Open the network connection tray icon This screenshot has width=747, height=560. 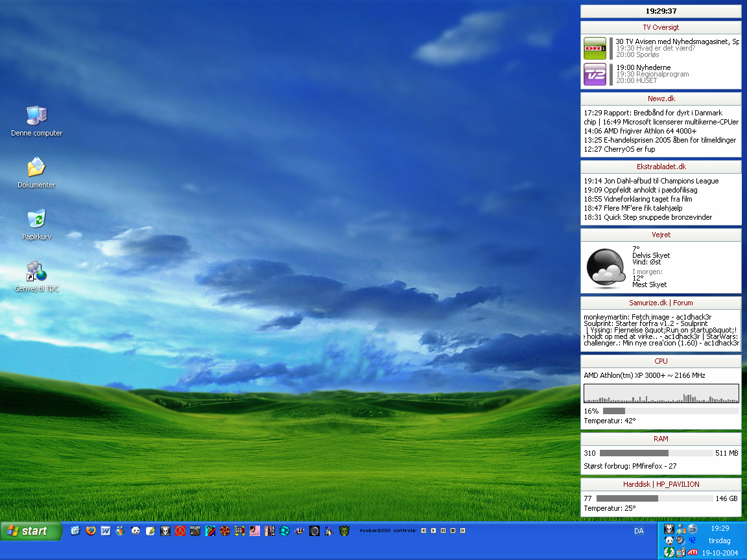[x=681, y=552]
